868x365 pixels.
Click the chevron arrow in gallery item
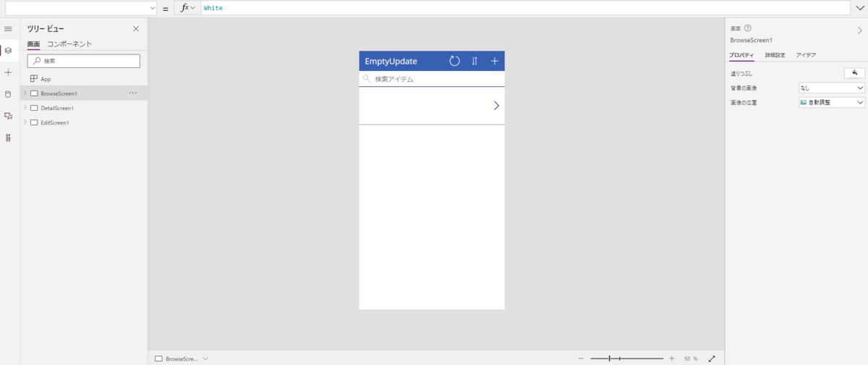coord(496,106)
